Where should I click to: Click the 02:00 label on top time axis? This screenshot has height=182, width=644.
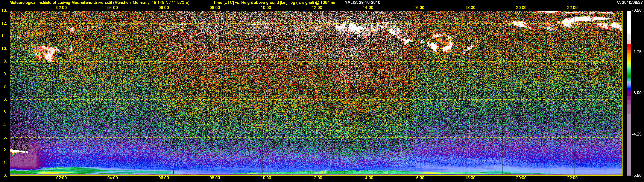(61, 8)
